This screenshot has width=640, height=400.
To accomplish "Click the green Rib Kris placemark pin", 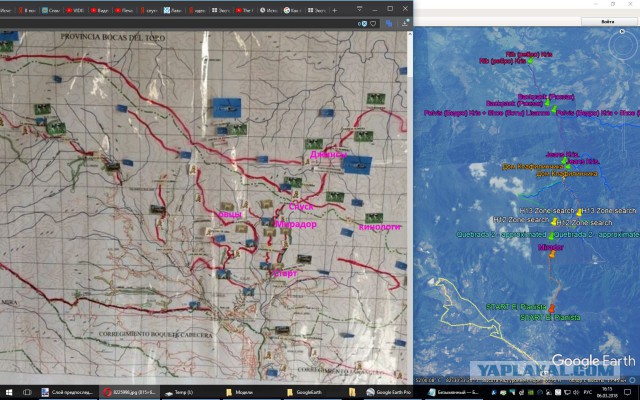I will 531,60.
